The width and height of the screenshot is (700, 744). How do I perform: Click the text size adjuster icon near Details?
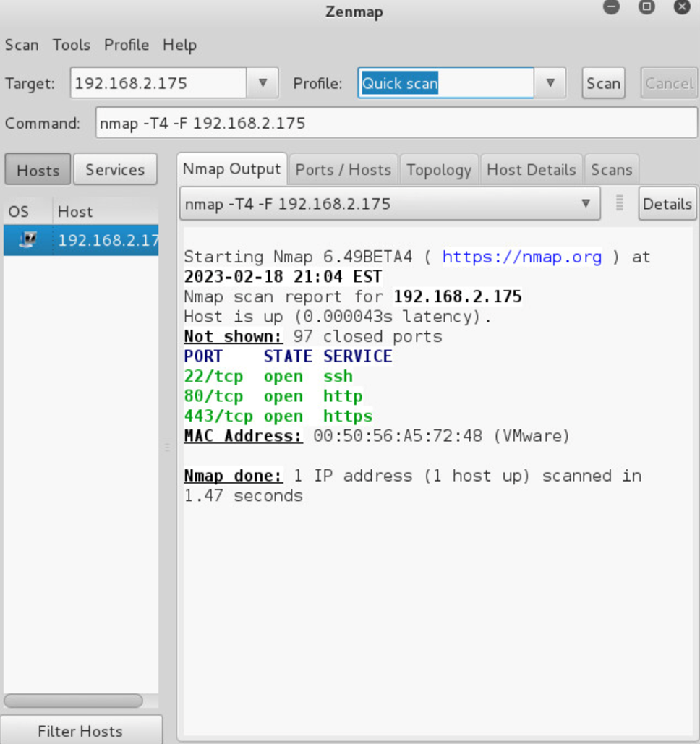(x=620, y=203)
